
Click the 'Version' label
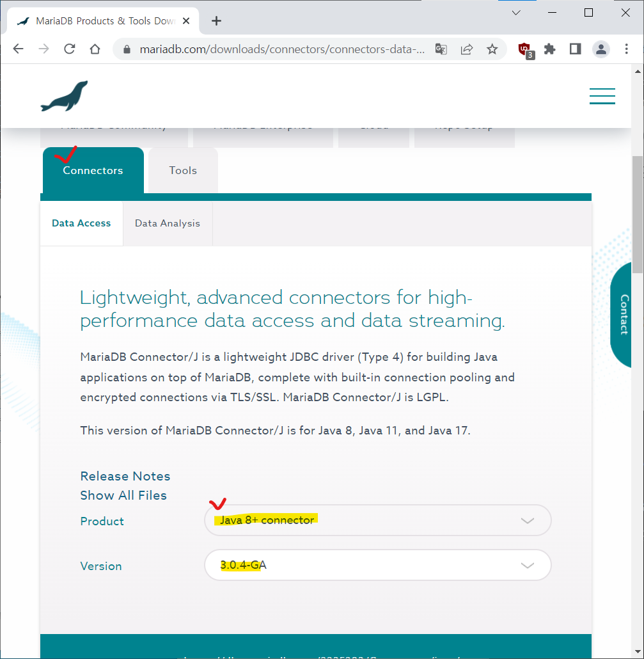tap(101, 566)
